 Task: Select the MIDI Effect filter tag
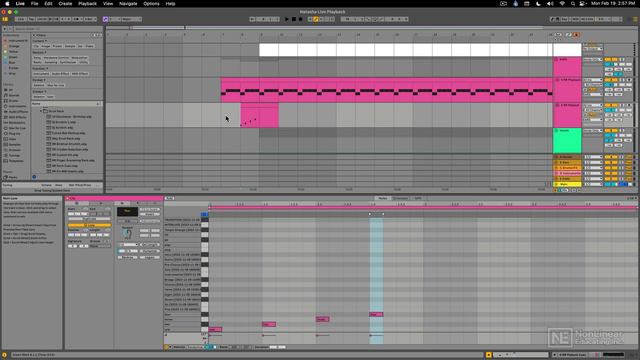pyautogui.click(x=80, y=74)
